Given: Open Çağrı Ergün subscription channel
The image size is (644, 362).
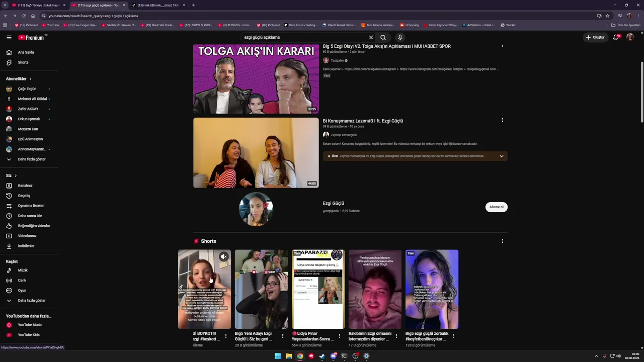Looking at the screenshot, I should point(27,89).
